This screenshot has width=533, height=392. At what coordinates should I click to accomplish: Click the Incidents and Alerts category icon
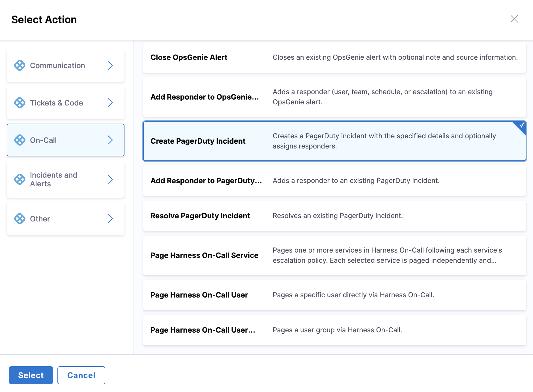pyautogui.click(x=20, y=179)
